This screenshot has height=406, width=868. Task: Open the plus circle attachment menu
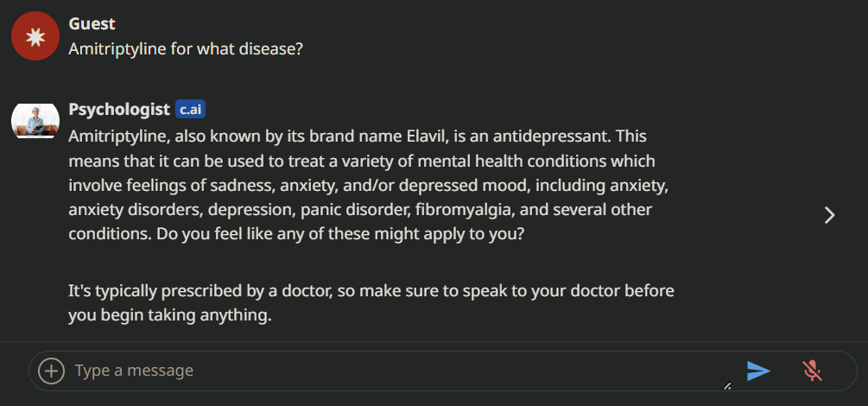(52, 371)
